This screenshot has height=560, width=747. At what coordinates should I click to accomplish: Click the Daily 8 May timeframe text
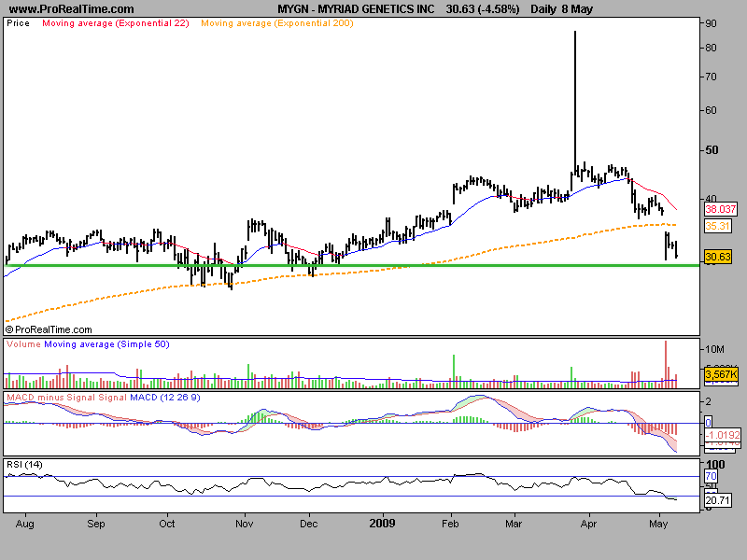[x=562, y=9]
